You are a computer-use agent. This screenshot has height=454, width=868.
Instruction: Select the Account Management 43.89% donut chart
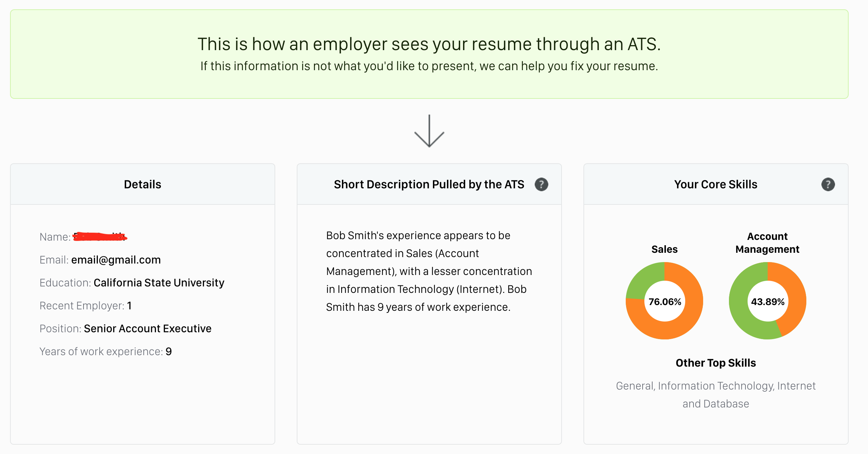[767, 301]
